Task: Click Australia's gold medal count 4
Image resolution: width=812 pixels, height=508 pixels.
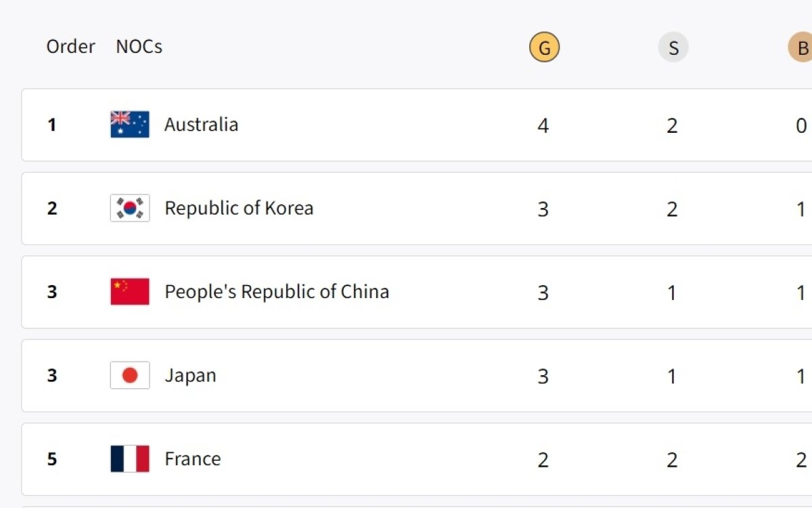Action: click(x=543, y=125)
